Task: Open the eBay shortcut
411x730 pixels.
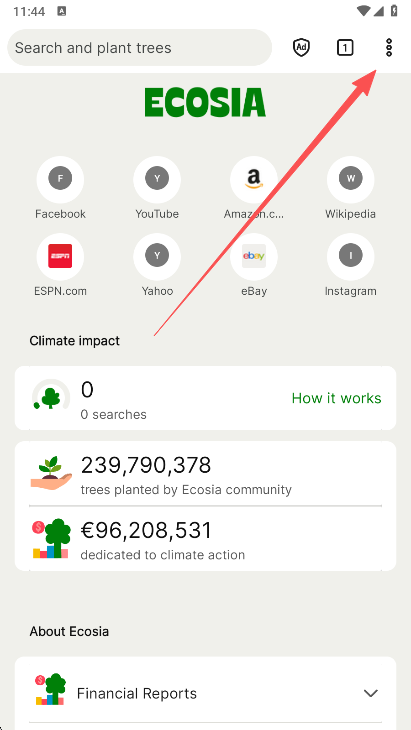Action: coord(254,265)
